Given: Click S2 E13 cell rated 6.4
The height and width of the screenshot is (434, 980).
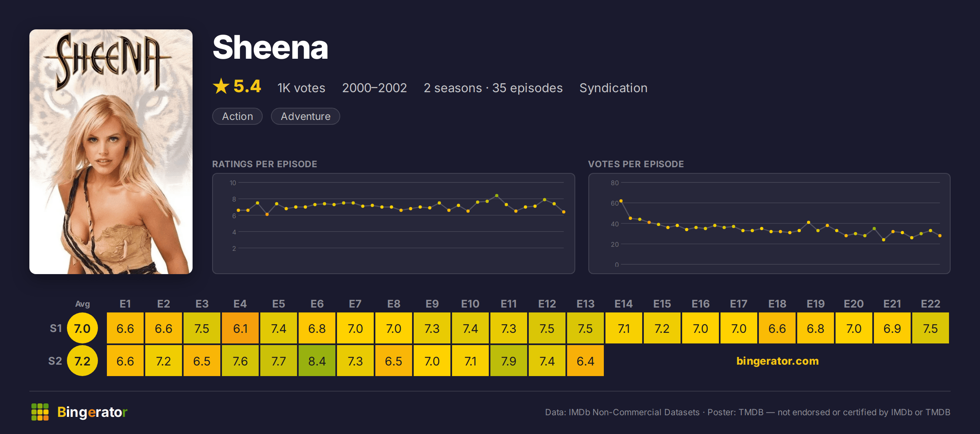Looking at the screenshot, I should tap(585, 361).
